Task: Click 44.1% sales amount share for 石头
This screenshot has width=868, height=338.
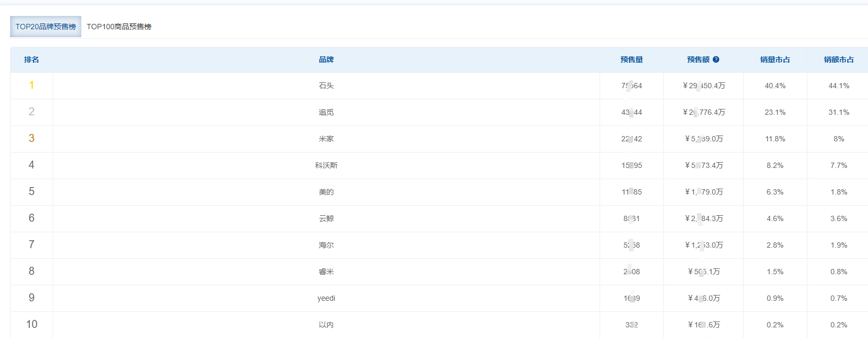Action: click(839, 86)
